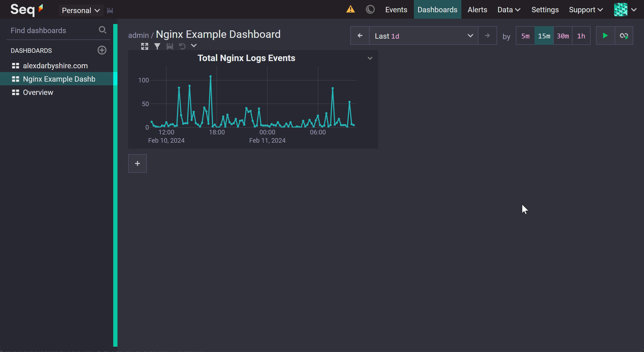Image resolution: width=644 pixels, height=352 pixels.
Task: Select the 15m grouping interval
Action: (544, 36)
